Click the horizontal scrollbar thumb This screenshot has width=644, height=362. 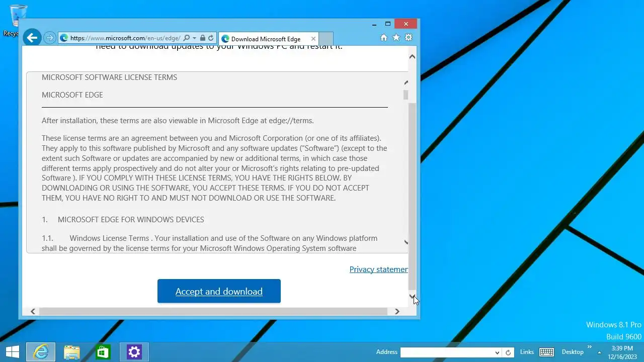213,311
